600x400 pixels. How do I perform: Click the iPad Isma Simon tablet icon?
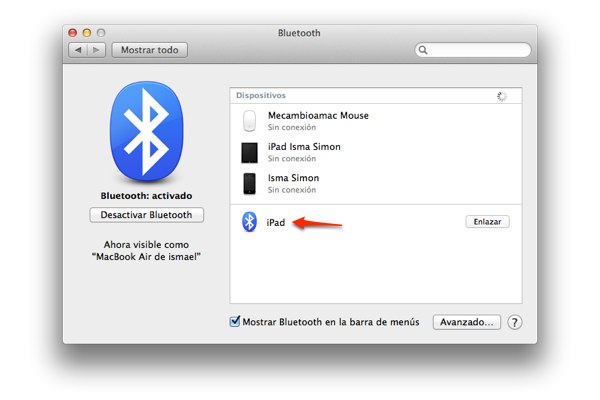pos(249,153)
